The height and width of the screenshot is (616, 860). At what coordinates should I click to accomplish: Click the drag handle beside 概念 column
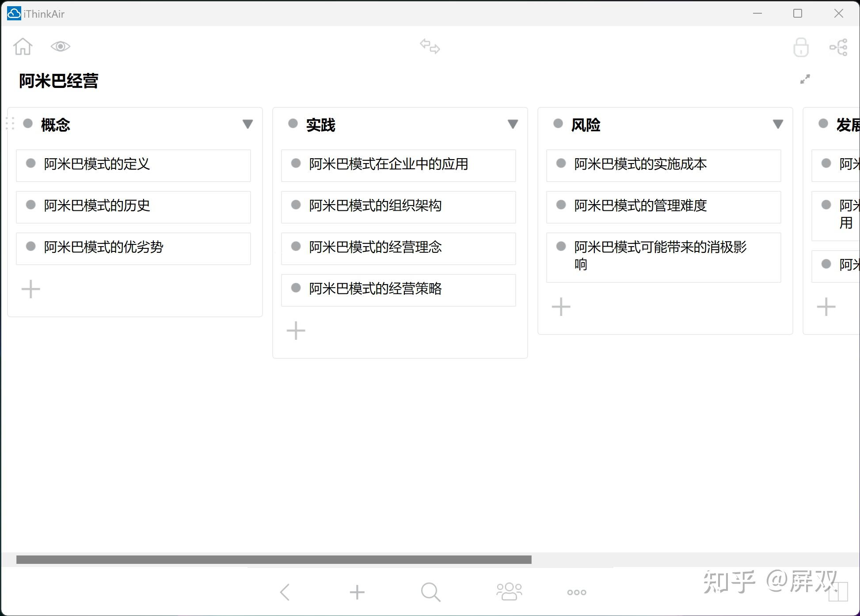tap(11, 123)
